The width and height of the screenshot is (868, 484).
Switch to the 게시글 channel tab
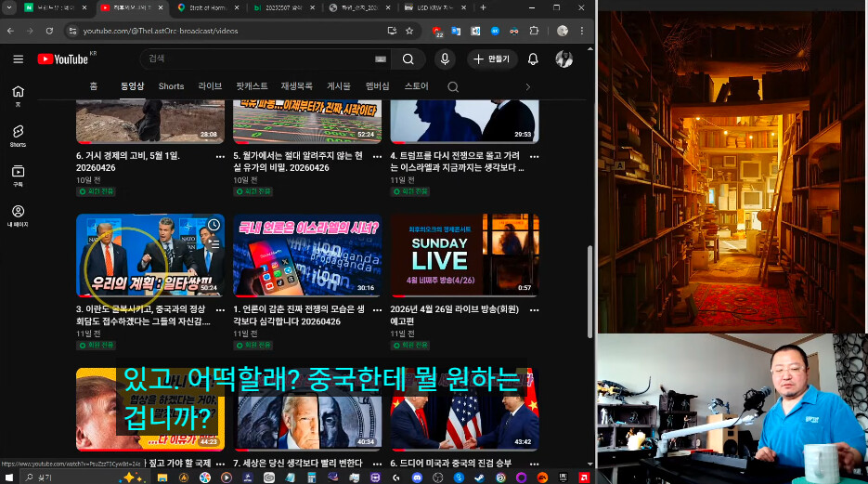point(339,86)
